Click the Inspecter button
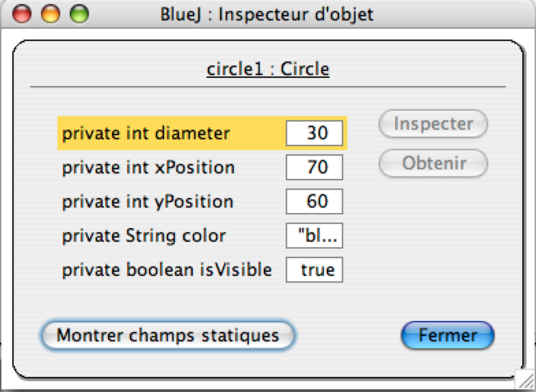 [x=433, y=124]
